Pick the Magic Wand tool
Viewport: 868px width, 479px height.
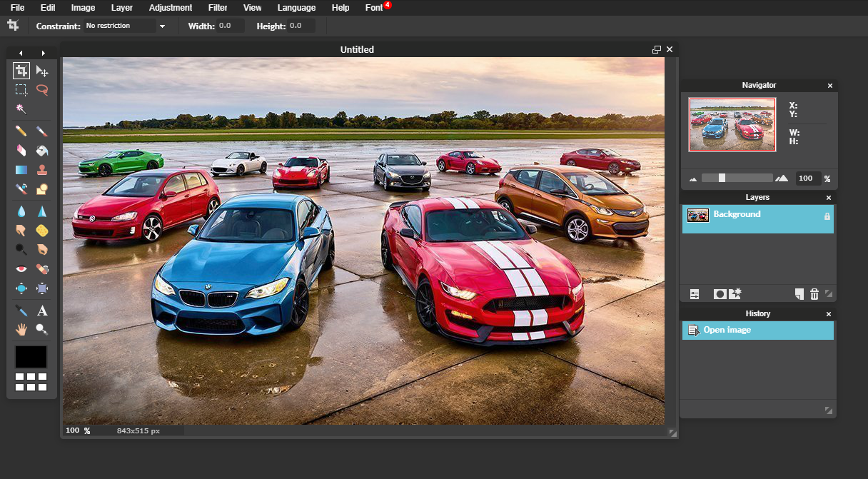(x=21, y=109)
